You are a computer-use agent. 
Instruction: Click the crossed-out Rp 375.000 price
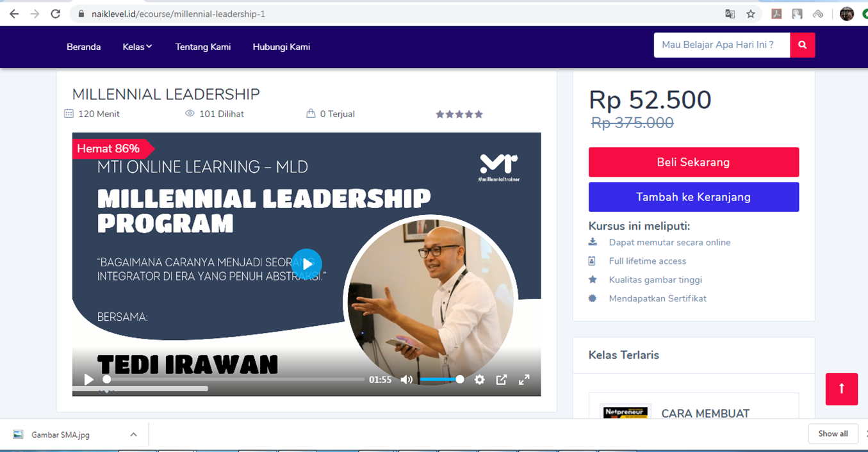tap(632, 123)
